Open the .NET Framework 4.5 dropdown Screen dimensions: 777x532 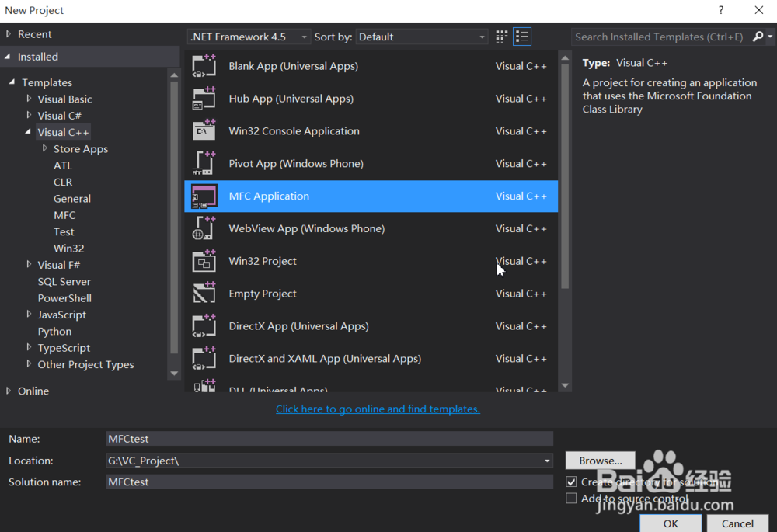[x=249, y=37]
